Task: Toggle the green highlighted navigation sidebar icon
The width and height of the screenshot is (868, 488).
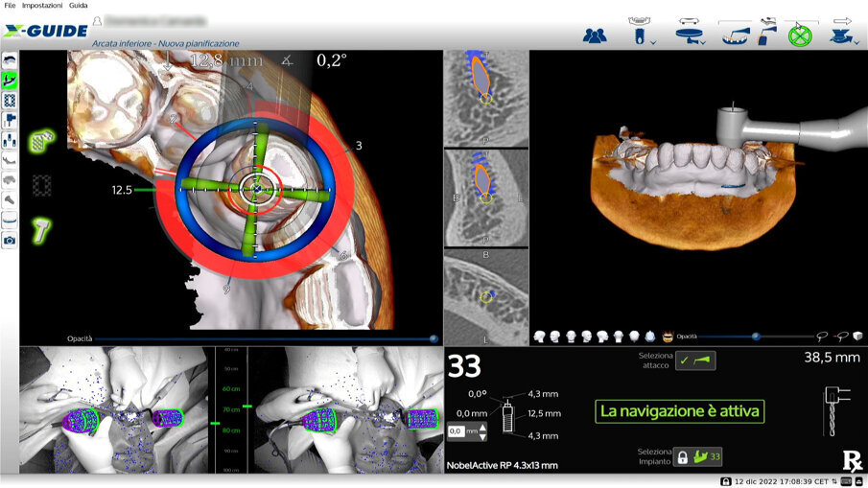Action: pyautogui.click(x=10, y=81)
